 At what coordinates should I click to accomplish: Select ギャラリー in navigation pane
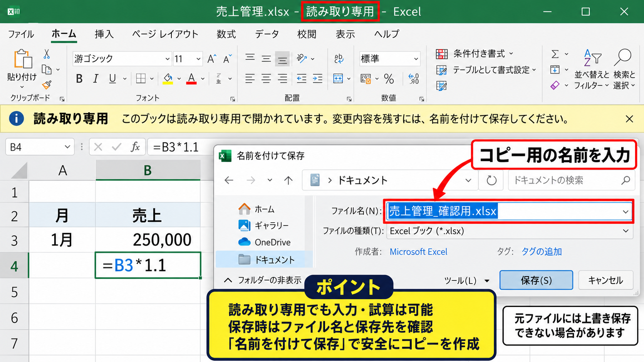[x=263, y=225]
